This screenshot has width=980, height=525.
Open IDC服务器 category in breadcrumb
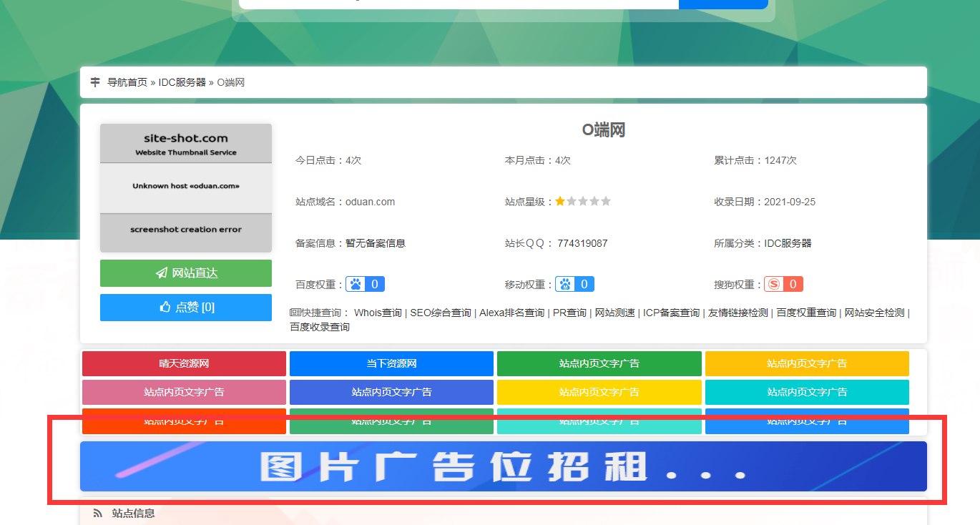(182, 82)
